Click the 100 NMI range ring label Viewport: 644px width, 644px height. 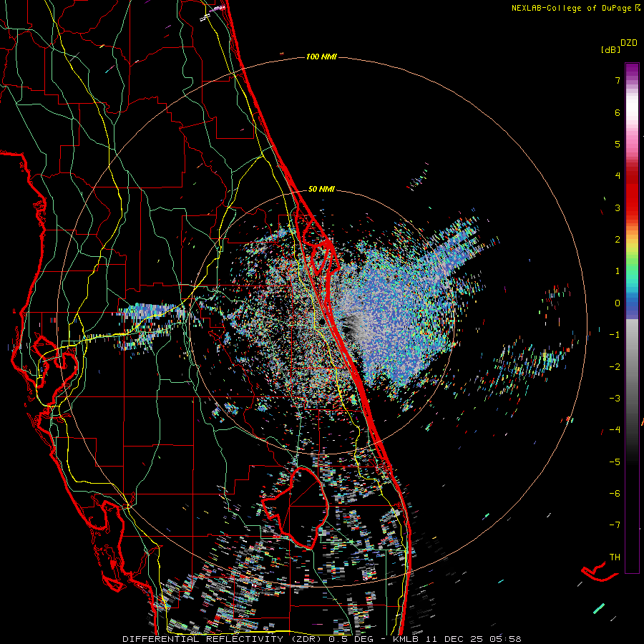321,57
